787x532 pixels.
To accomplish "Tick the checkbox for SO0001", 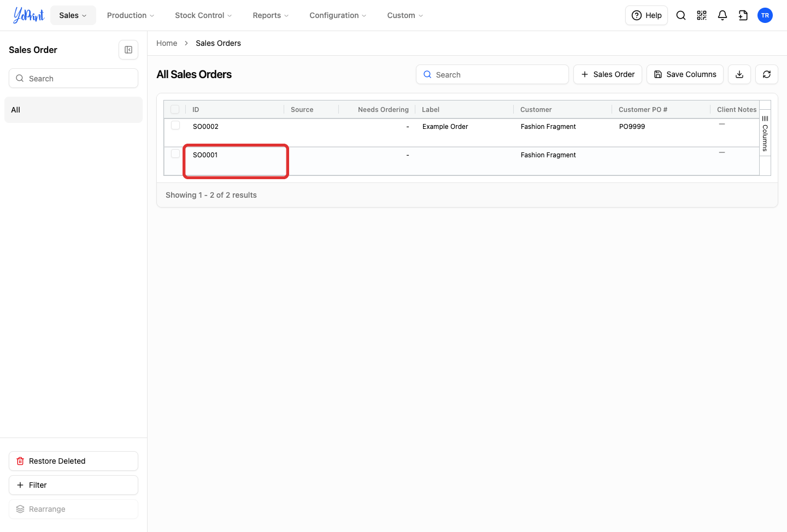I will (175, 154).
